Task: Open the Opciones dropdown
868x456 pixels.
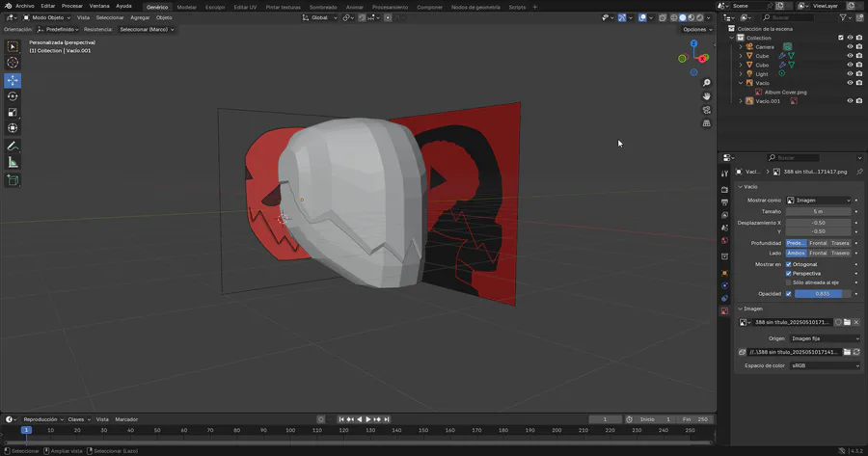Action: click(697, 29)
